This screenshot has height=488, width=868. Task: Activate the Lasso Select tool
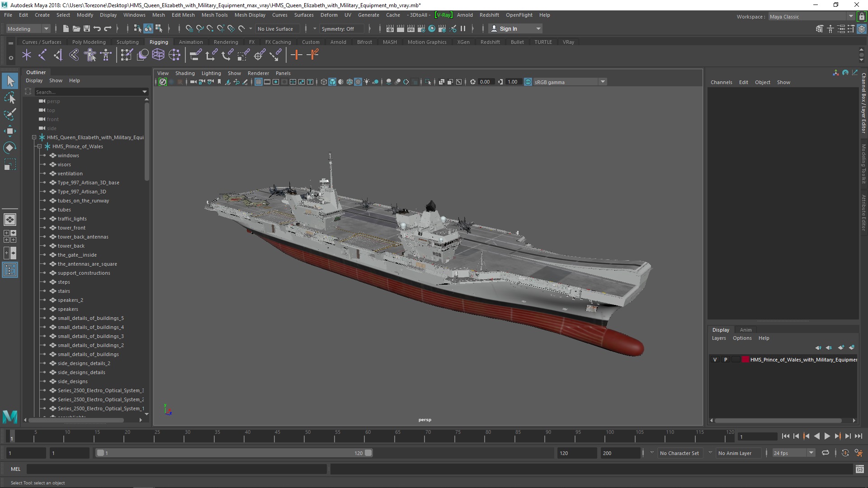click(x=10, y=98)
